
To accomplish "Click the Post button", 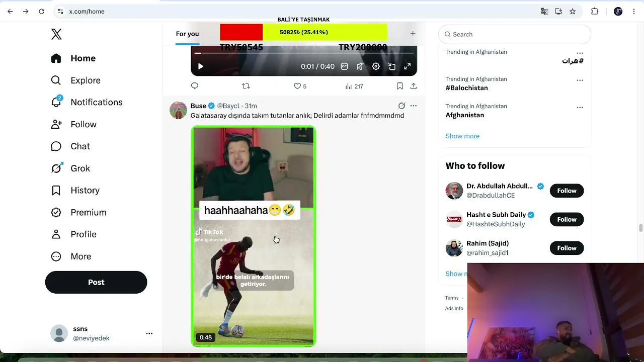I will (96, 282).
